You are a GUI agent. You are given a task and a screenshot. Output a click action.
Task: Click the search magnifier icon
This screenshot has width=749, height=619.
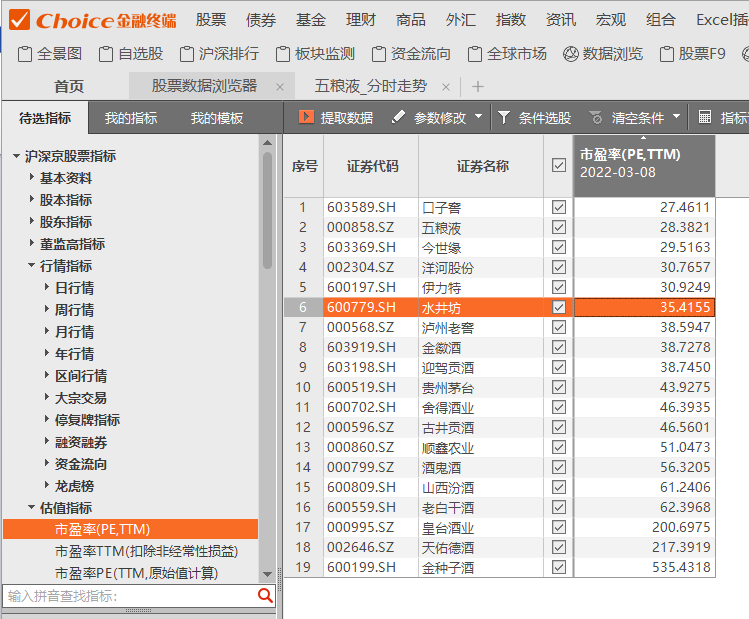click(x=265, y=596)
